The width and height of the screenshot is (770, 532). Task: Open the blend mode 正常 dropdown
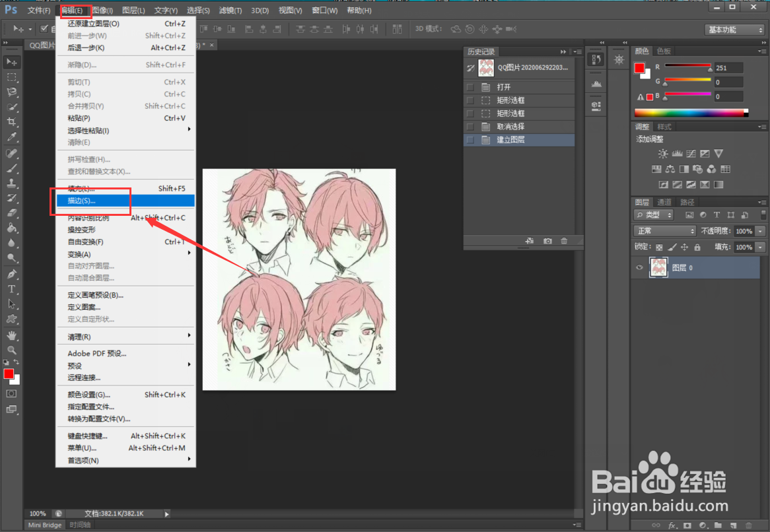pos(665,230)
